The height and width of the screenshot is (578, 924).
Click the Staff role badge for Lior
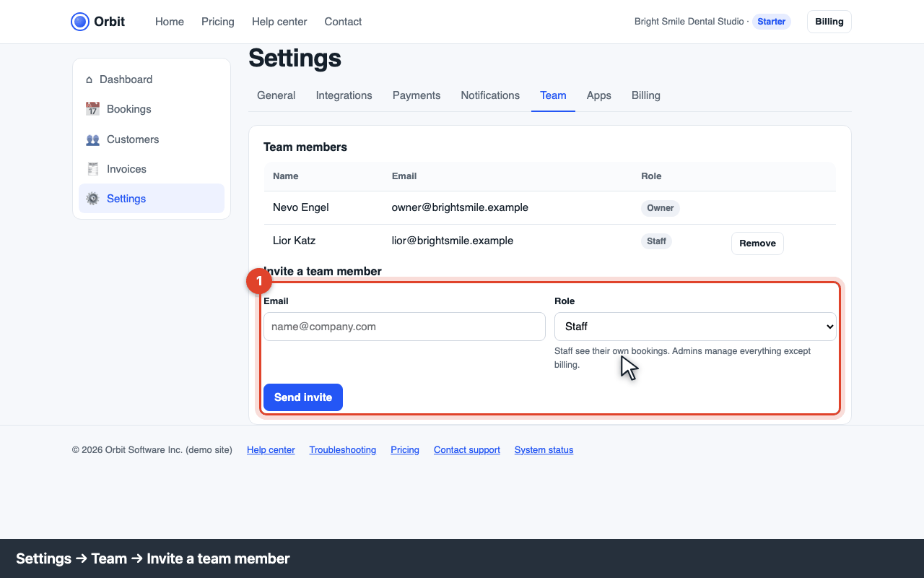coord(656,241)
